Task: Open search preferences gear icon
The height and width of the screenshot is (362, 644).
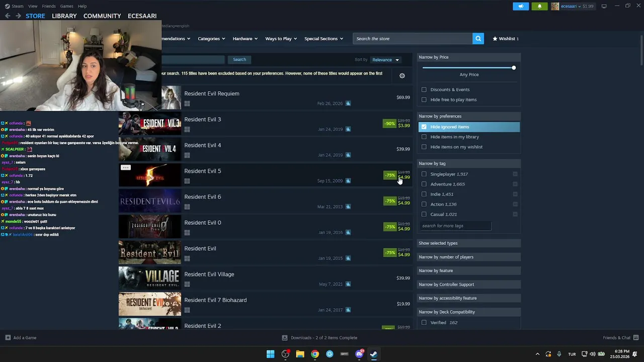Action: tap(402, 75)
